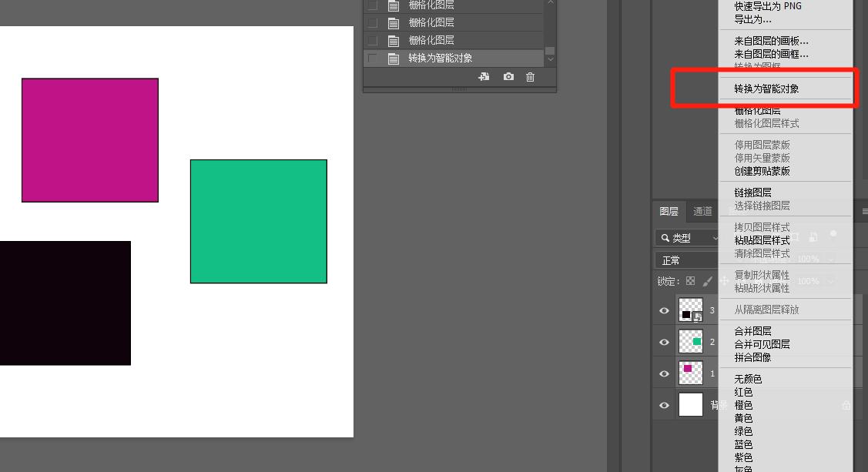Click the trash icon in History panel
This screenshot has width=868, height=472.
pos(530,77)
